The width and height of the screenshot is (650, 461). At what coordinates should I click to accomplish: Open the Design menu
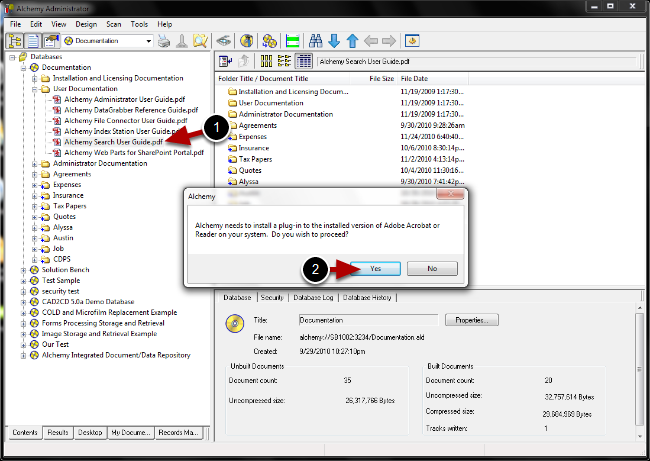[86, 24]
